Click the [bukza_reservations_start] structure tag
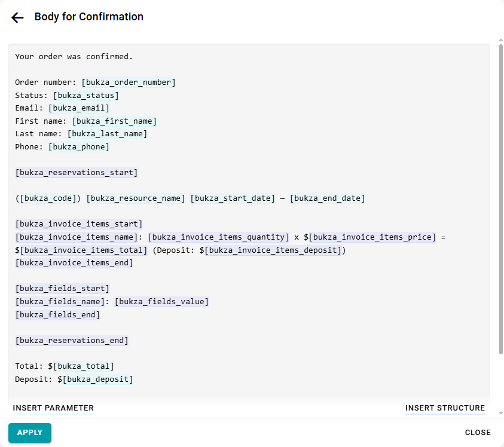 (77, 173)
